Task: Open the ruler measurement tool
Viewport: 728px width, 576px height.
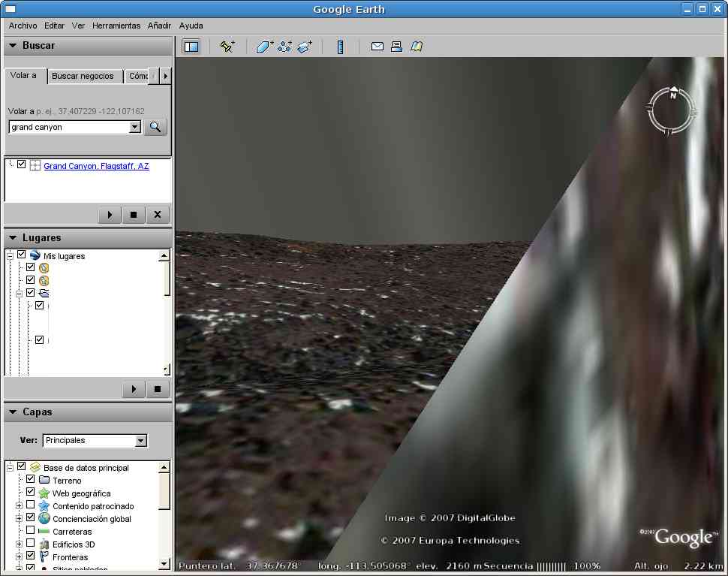Action: pyautogui.click(x=340, y=47)
